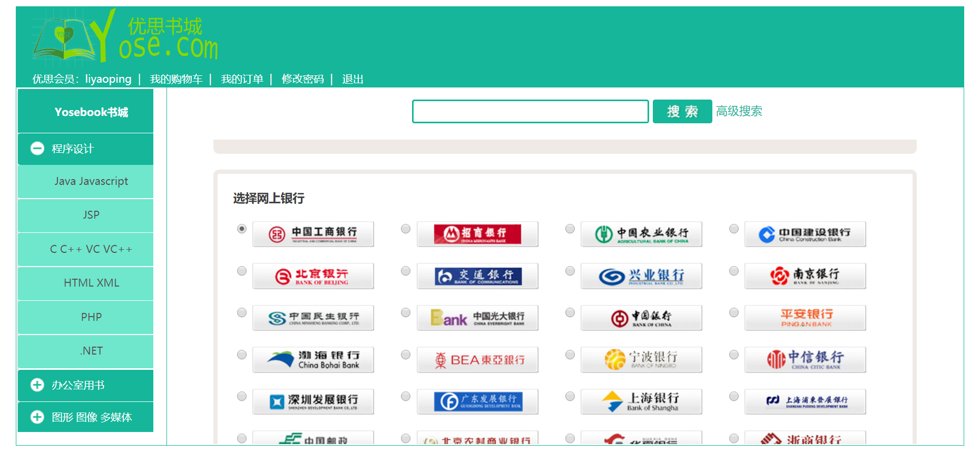Choose the 中信银行 logo button
Viewport: 980px width, 452px height.
[805, 360]
